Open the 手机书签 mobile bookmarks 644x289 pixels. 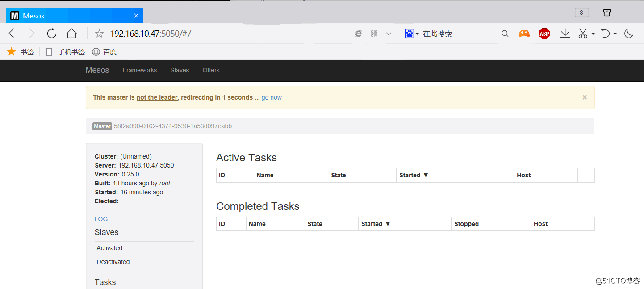coord(65,52)
